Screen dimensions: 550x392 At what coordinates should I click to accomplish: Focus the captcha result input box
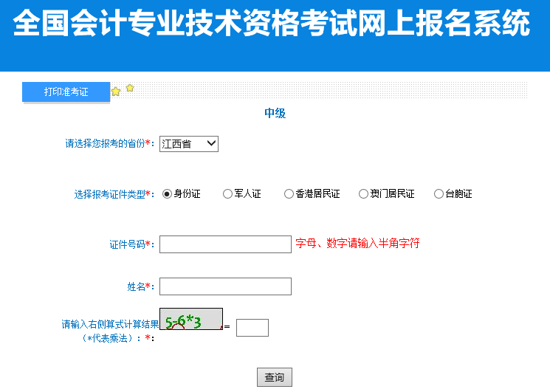click(252, 328)
